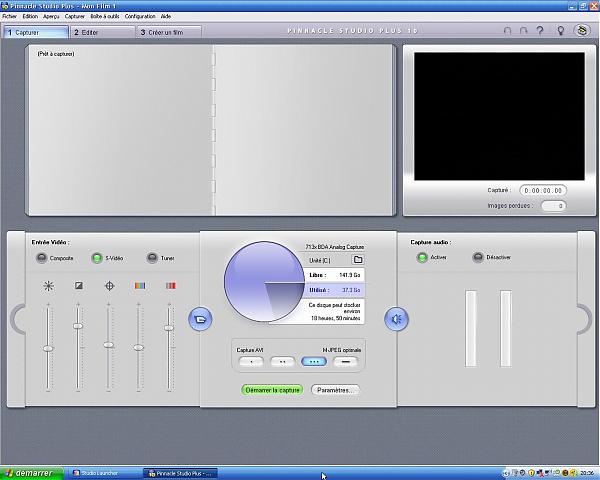
Task: Click the brightness sun icon
Action: pos(48,286)
